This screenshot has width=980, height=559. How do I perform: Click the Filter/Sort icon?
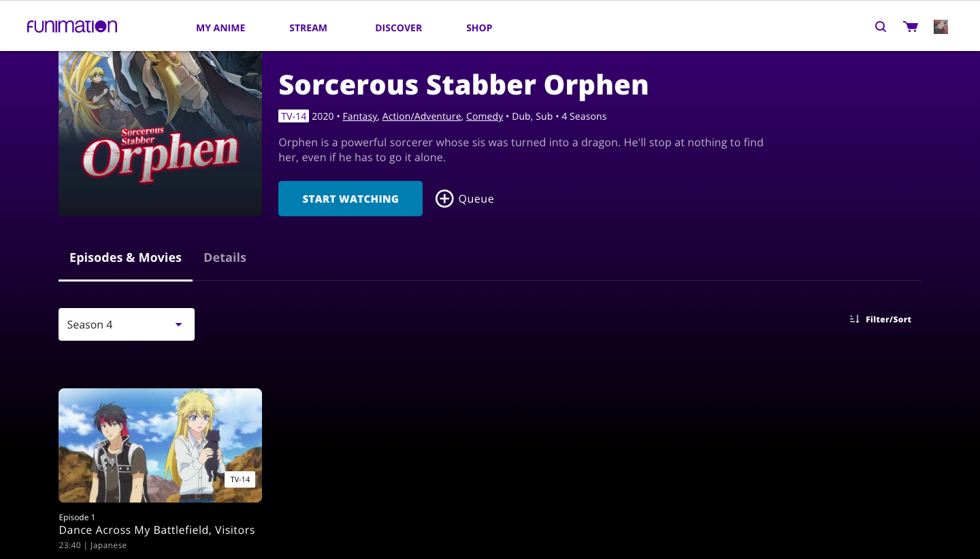point(855,319)
